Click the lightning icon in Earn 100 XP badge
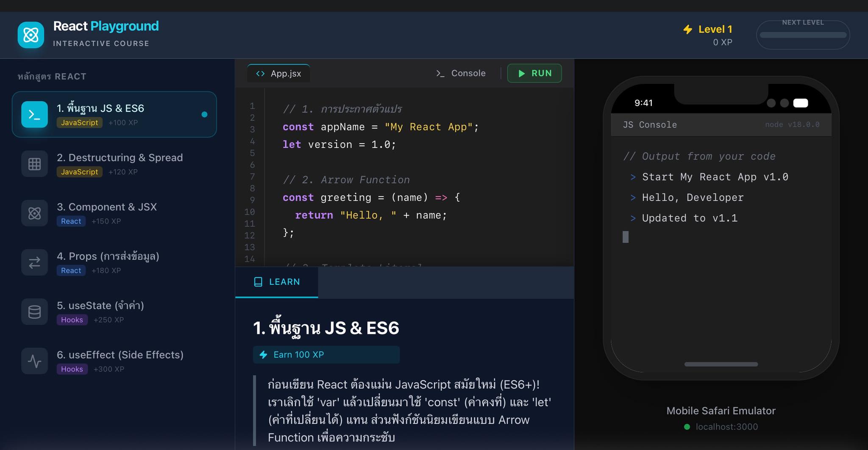The width and height of the screenshot is (868, 450). pos(263,355)
